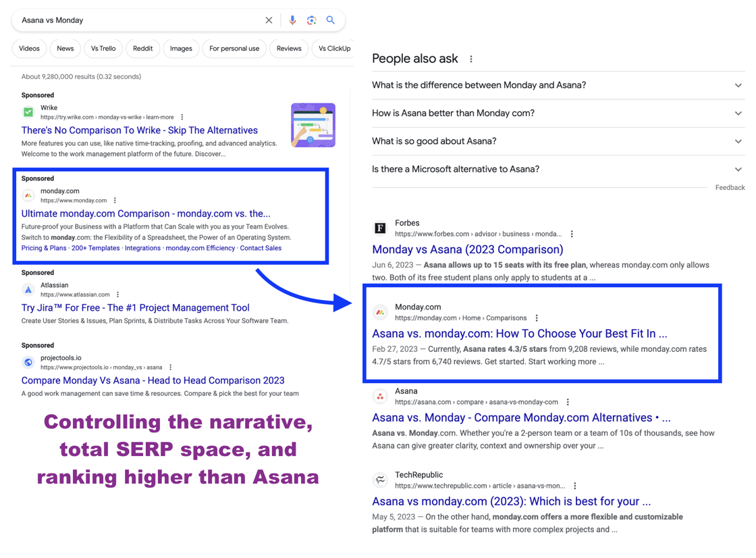Open TechRepublic 'Asana vs monday.com (2023)' result
756x558 pixels.
(x=512, y=501)
